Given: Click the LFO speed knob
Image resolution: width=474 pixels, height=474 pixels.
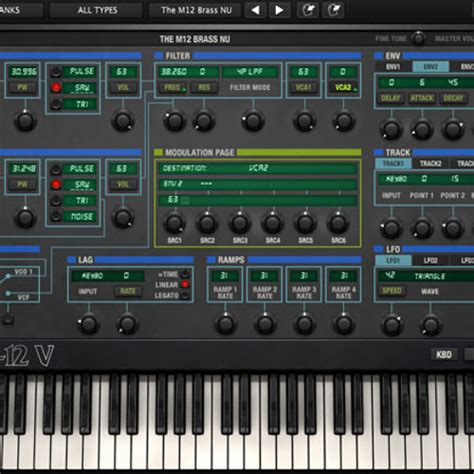Looking at the screenshot, I should (x=392, y=325).
